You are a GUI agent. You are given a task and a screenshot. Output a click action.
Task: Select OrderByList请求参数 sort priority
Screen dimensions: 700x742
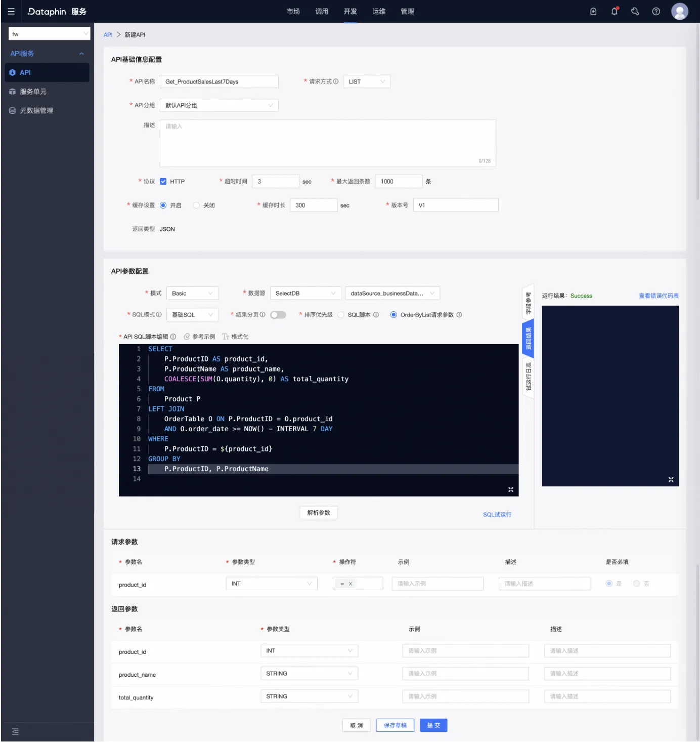(393, 315)
